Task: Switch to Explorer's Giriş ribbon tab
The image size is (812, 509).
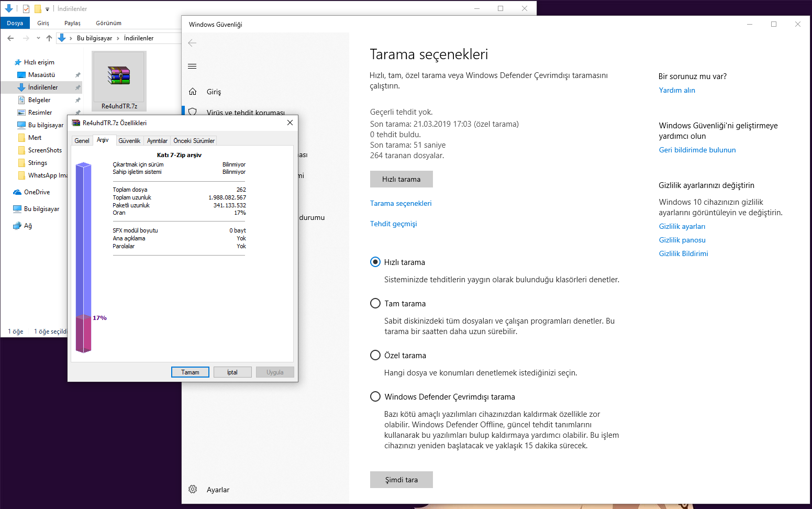Action: (x=43, y=23)
